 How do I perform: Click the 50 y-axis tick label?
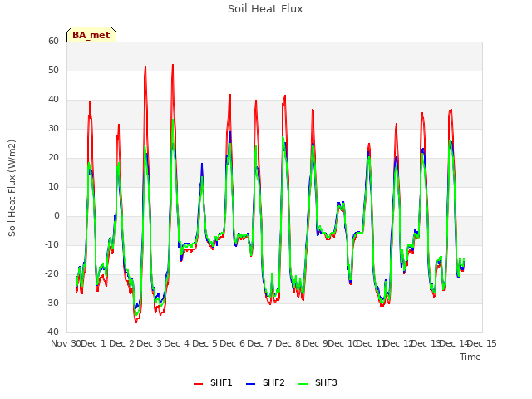point(53,70)
